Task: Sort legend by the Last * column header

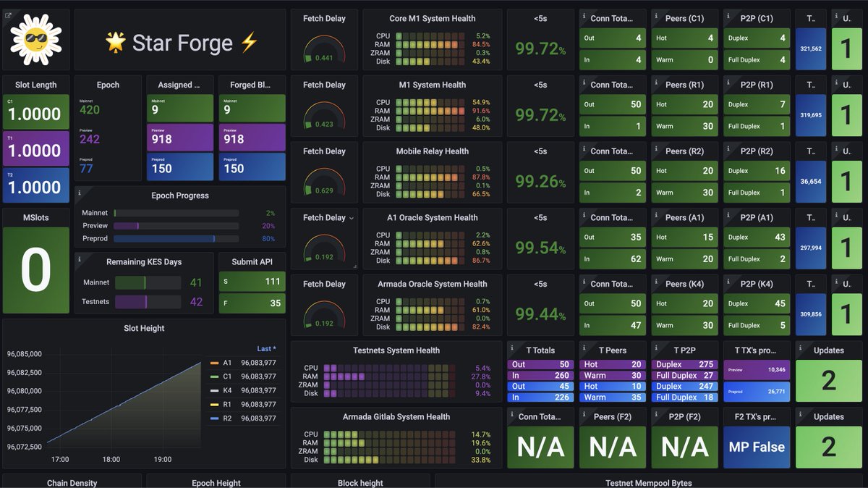Action: (266, 349)
